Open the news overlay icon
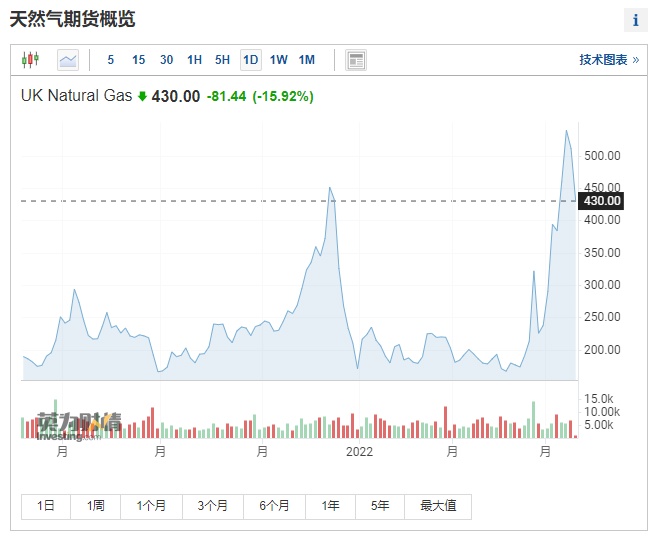Image resolution: width=658 pixels, height=536 pixels. [x=356, y=60]
